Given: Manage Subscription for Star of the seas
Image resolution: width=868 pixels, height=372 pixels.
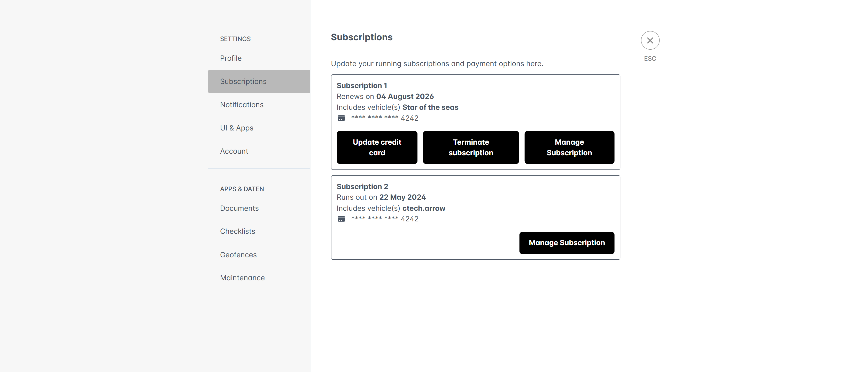Looking at the screenshot, I should click(x=569, y=147).
